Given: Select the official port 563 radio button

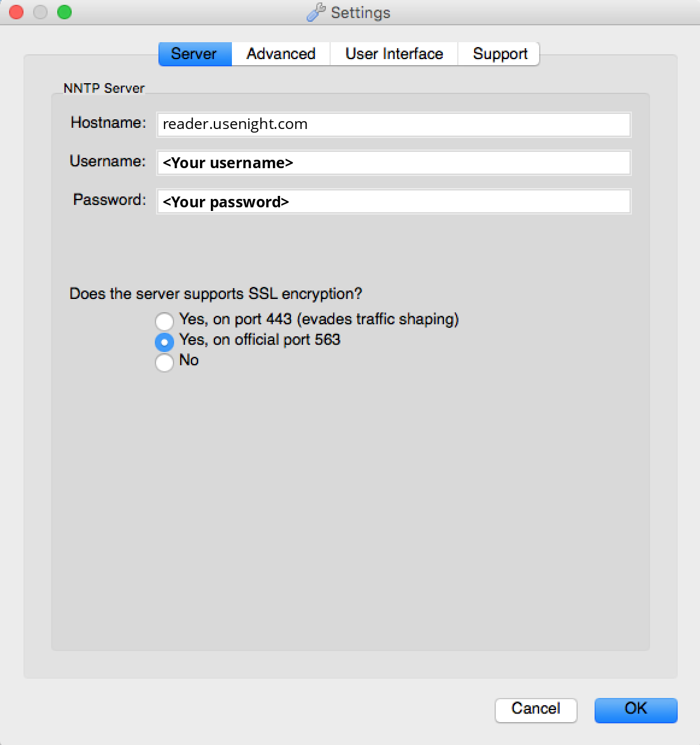Looking at the screenshot, I should click(x=164, y=342).
